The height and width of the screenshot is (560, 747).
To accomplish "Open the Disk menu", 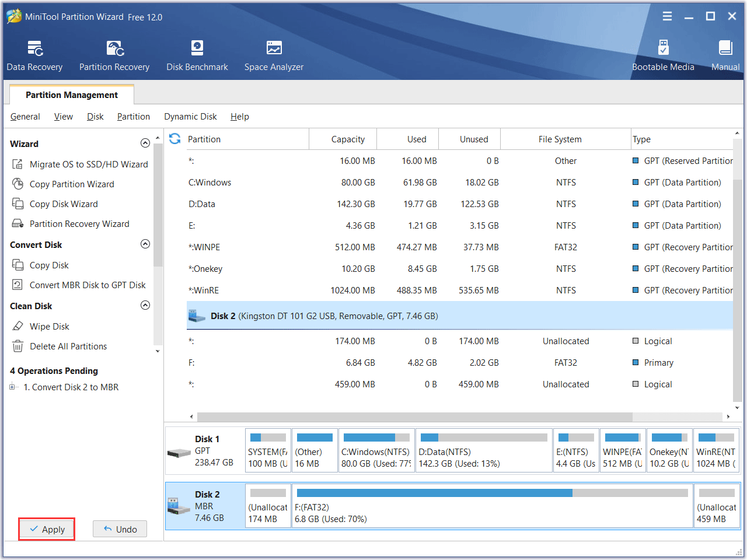I will (x=95, y=117).
